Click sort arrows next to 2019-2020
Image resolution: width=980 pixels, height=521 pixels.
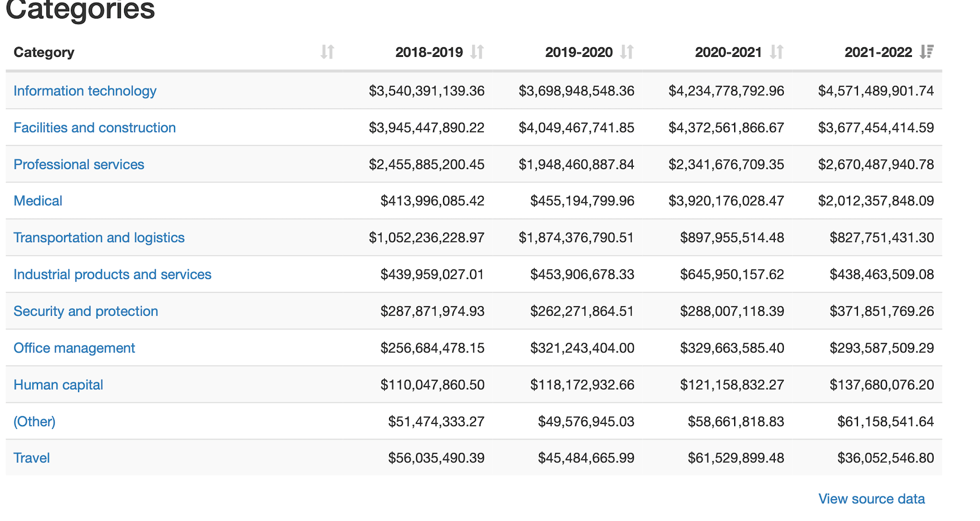click(627, 52)
